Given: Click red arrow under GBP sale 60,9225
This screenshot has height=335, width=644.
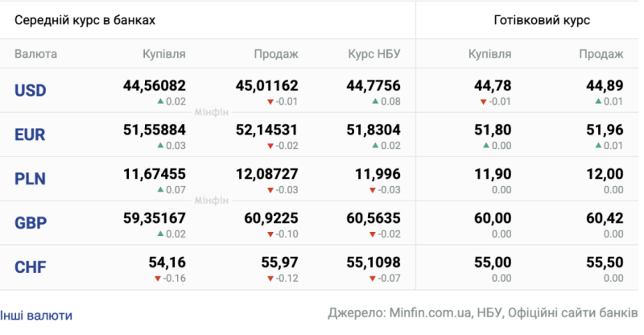Looking at the screenshot, I should (270, 234).
